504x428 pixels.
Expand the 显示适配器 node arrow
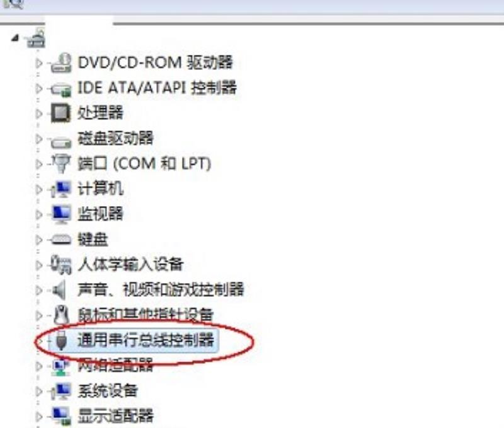pos(39,417)
